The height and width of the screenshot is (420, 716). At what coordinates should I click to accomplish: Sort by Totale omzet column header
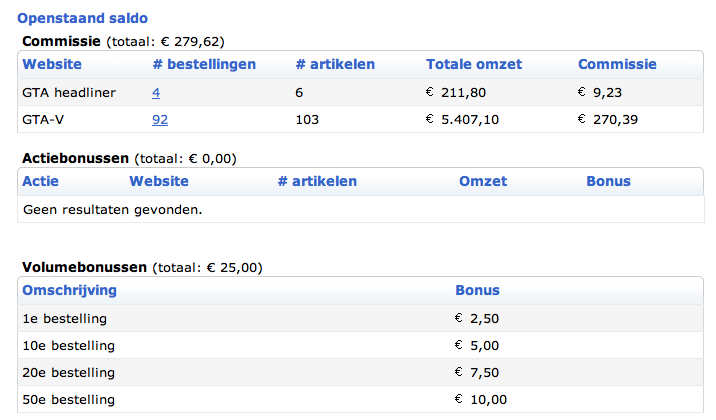click(x=474, y=64)
